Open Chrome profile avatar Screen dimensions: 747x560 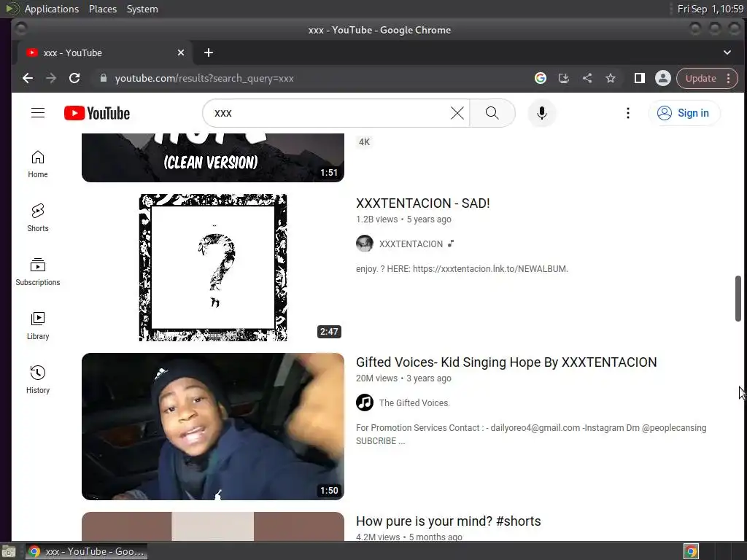click(x=662, y=78)
